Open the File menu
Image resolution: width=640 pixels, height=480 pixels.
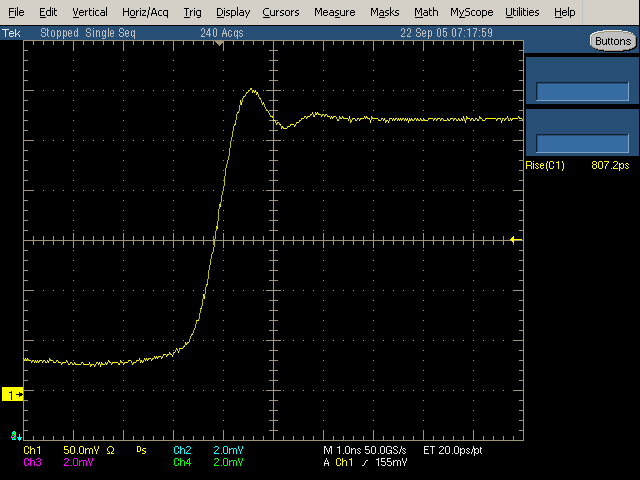click(18, 12)
